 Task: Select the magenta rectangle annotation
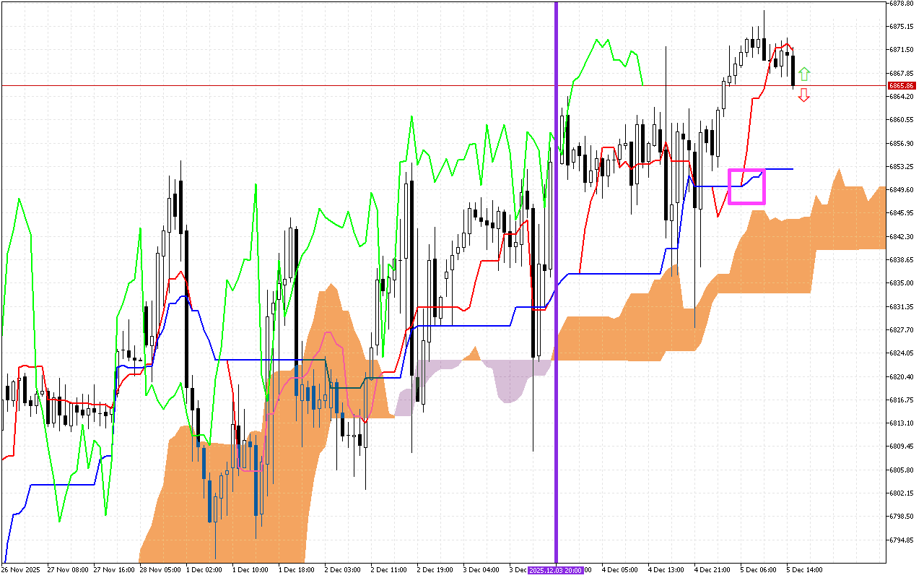coord(747,188)
